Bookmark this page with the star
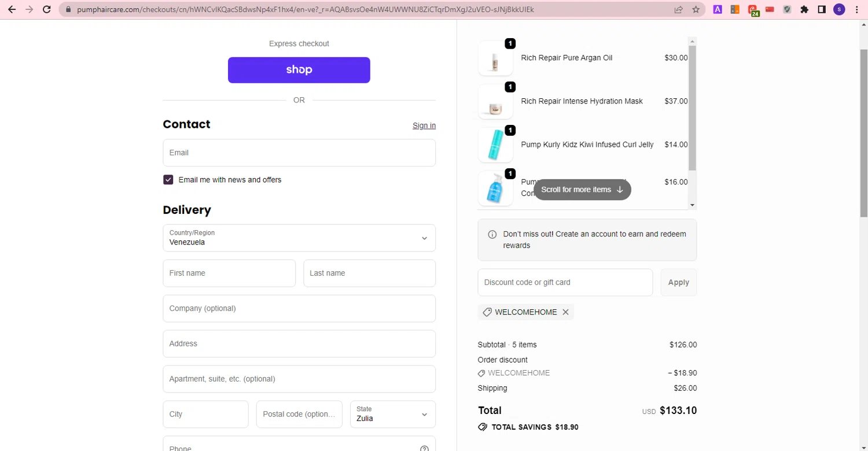This screenshot has width=868, height=451. click(696, 9)
